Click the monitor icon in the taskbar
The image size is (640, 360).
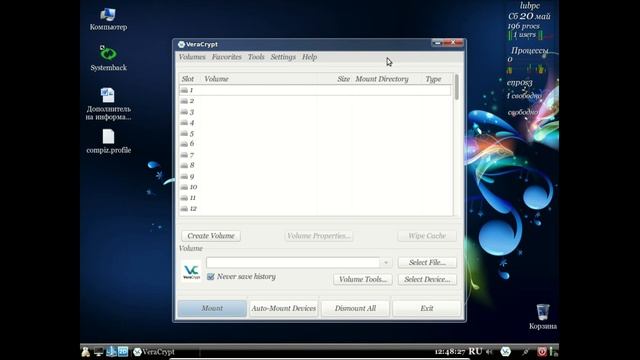click(98, 351)
